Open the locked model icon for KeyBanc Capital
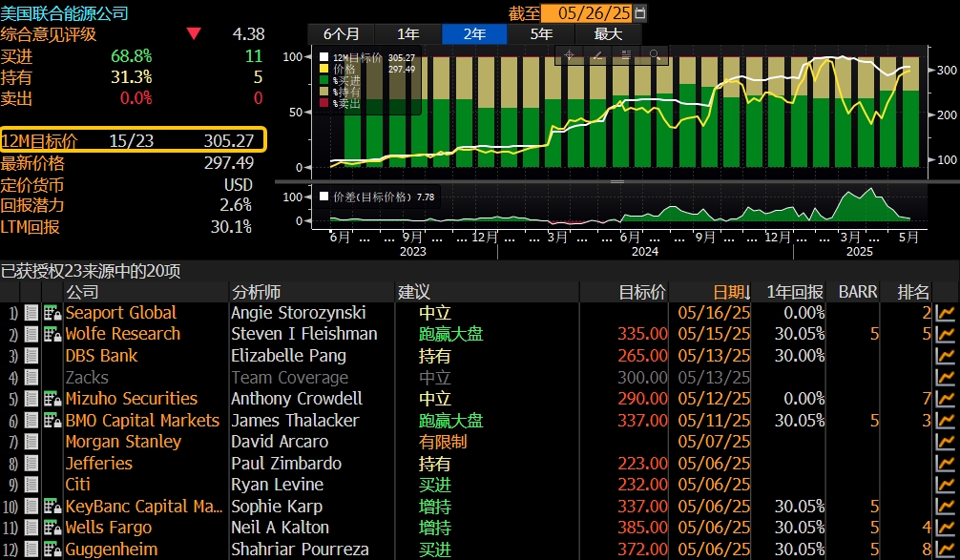 pos(52,507)
